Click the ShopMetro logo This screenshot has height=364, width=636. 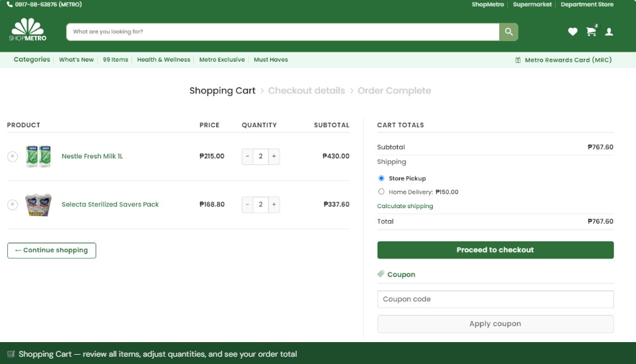(x=28, y=30)
